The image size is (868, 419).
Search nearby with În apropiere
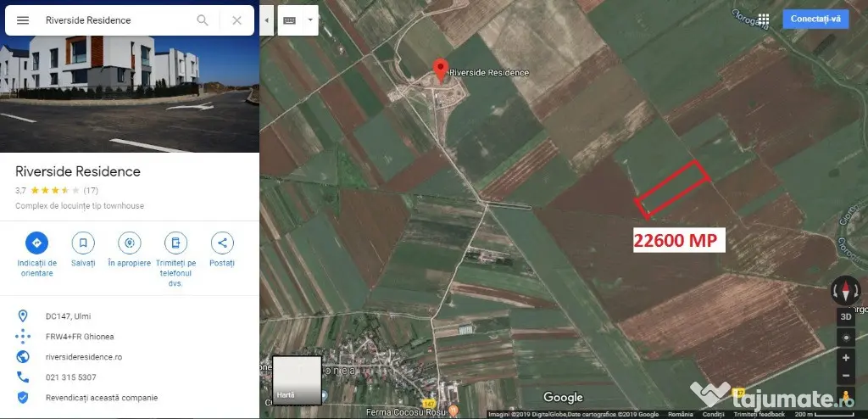coord(129,243)
